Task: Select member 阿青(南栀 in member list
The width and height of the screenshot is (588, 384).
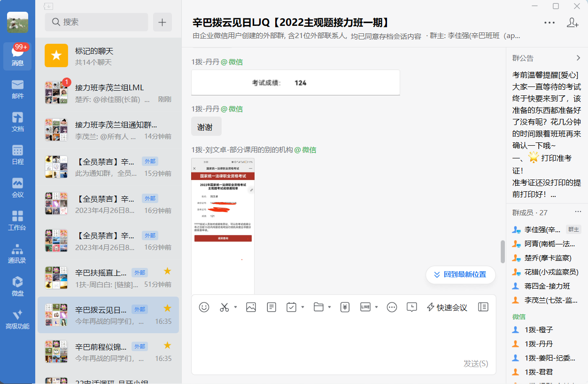Action: [547, 243]
